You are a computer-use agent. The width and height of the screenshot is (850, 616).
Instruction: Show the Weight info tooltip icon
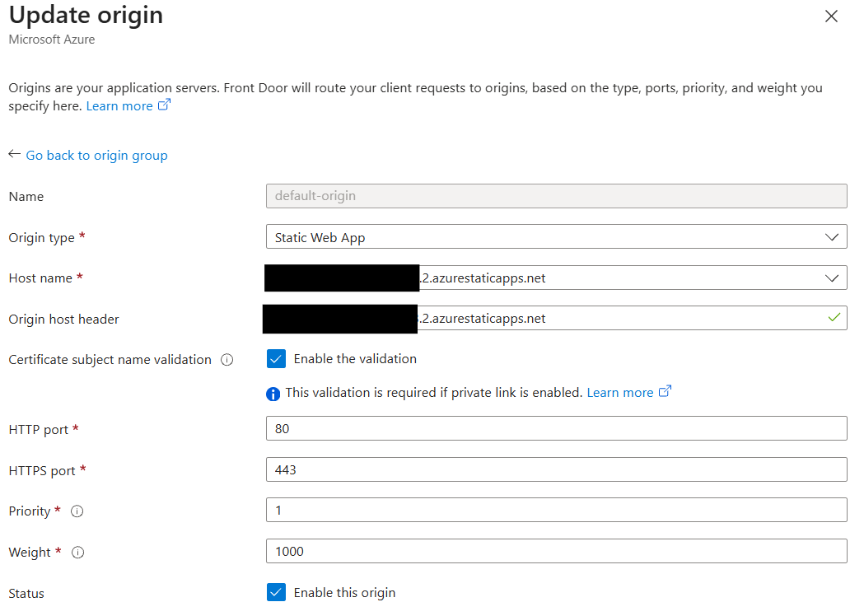[78, 553]
